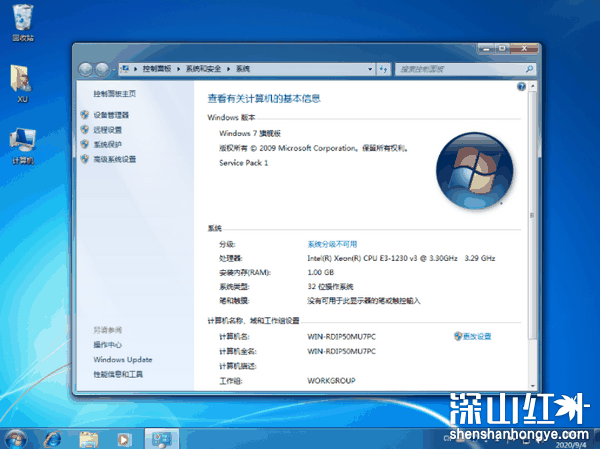Open 高级系统设置 link

[115, 159]
